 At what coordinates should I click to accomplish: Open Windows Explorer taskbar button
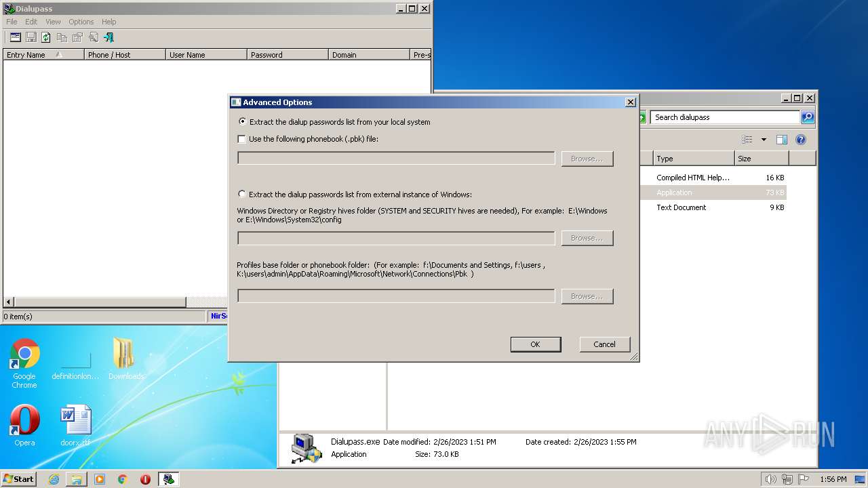coord(77,479)
